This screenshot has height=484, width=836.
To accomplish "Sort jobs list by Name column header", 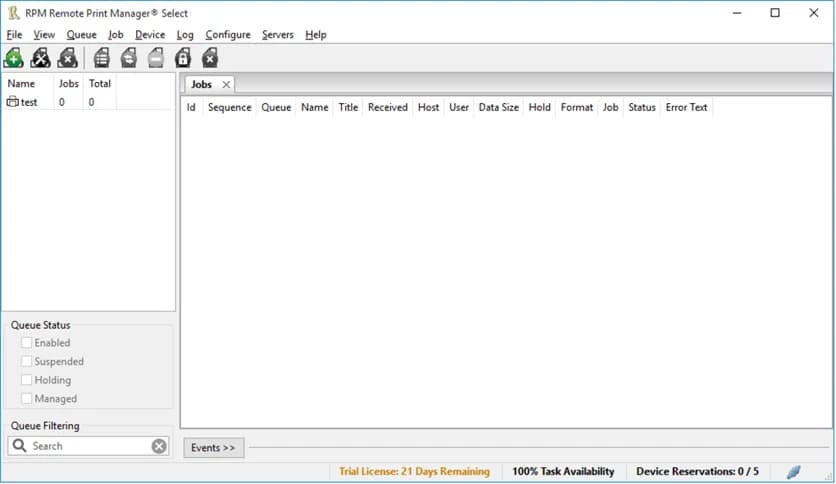I will (315, 107).
